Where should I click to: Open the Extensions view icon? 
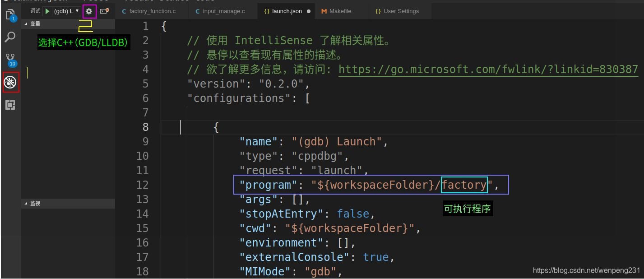(x=10, y=105)
